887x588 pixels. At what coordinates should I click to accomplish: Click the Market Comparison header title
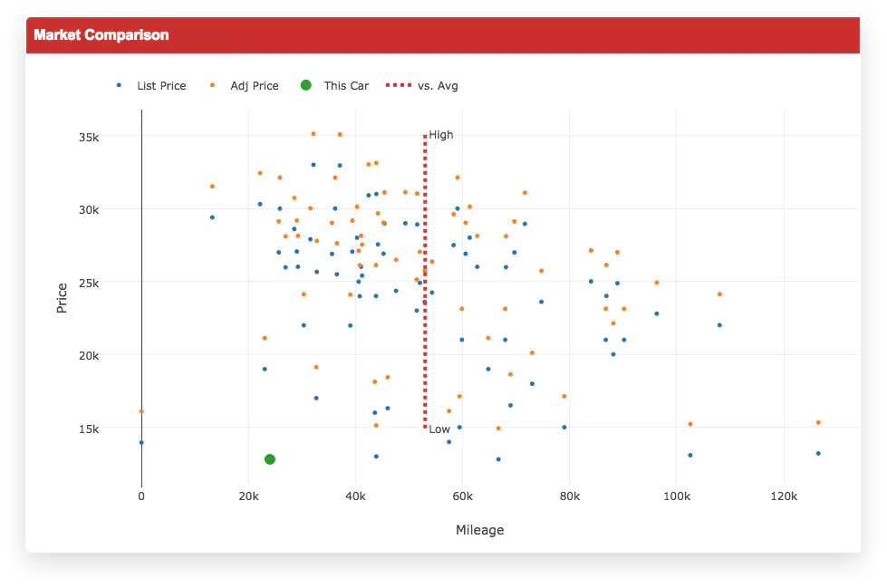point(101,35)
